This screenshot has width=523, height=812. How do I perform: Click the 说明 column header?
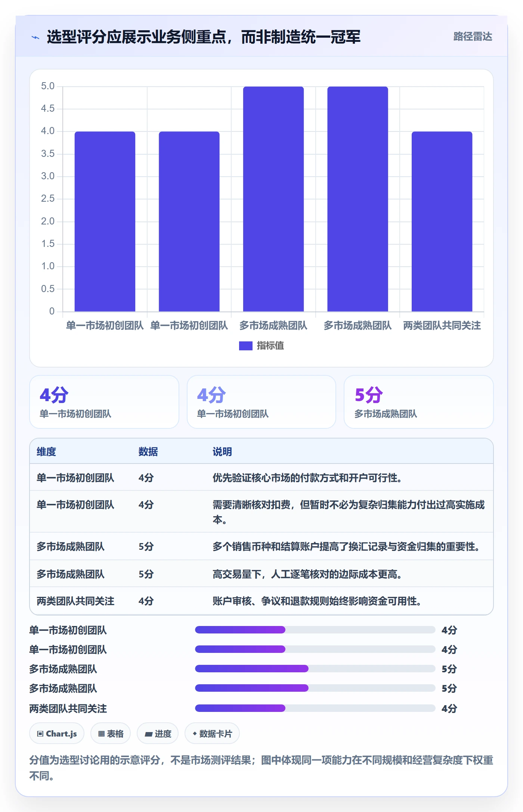[222, 452]
